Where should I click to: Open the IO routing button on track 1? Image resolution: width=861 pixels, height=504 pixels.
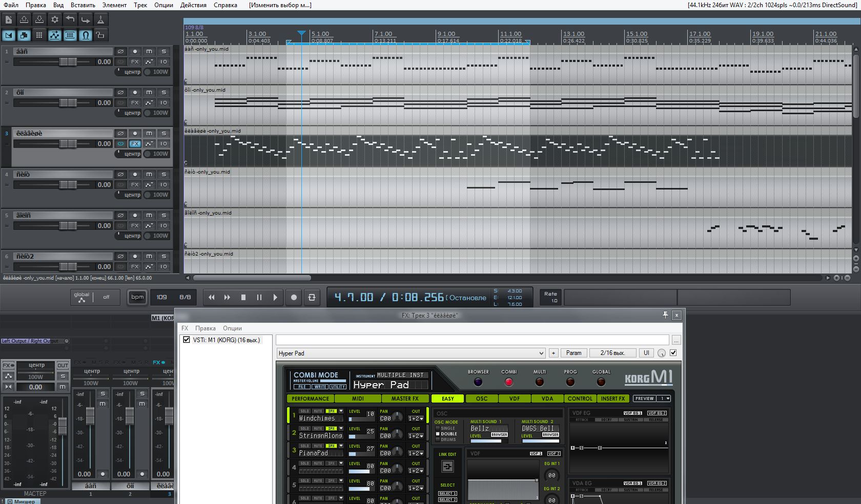(163, 61)
